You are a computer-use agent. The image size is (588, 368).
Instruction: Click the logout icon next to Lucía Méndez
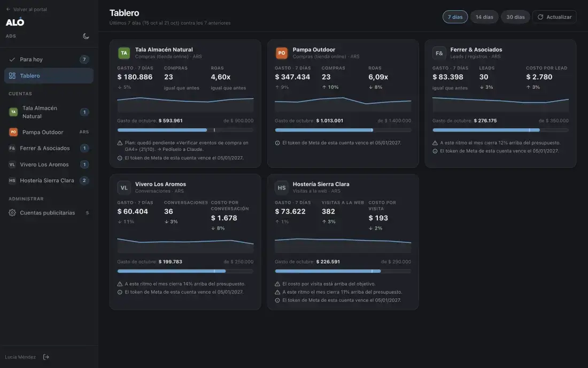click(x=46, y=357)
